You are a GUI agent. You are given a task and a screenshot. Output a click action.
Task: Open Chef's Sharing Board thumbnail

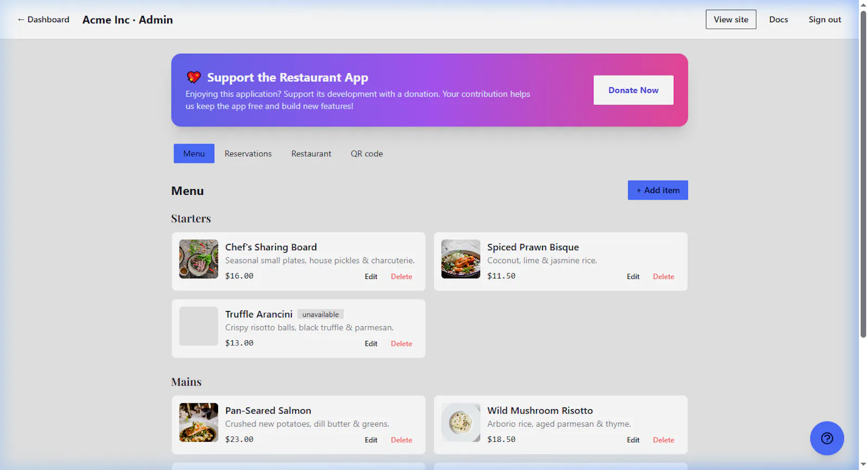coord(199,259)
